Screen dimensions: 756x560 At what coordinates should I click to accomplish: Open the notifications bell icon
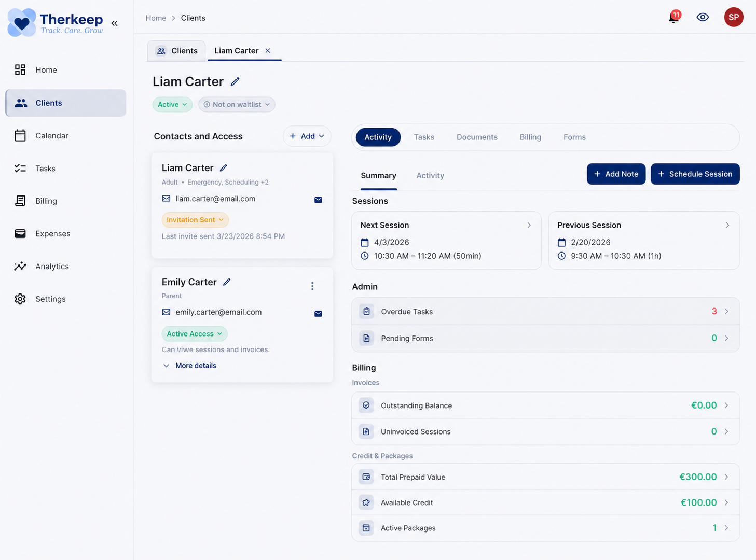[x=673, y=17]
